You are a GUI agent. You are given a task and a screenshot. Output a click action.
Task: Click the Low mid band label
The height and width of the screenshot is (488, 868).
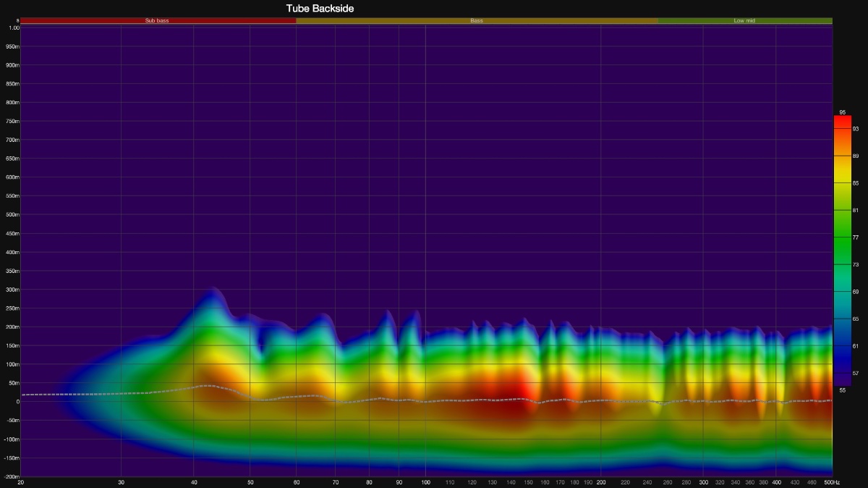[744, 21]
